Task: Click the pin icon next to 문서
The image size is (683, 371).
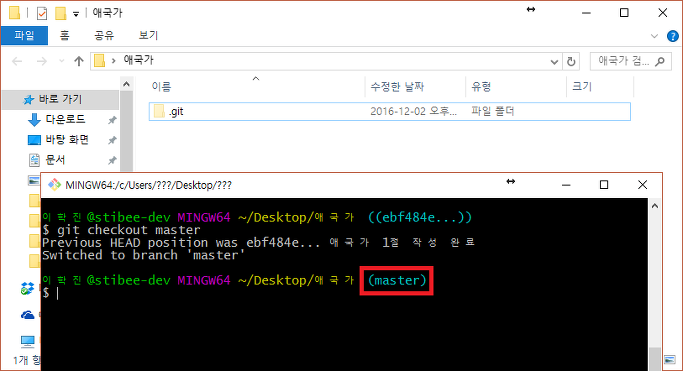Action: [x=112, y=160]
